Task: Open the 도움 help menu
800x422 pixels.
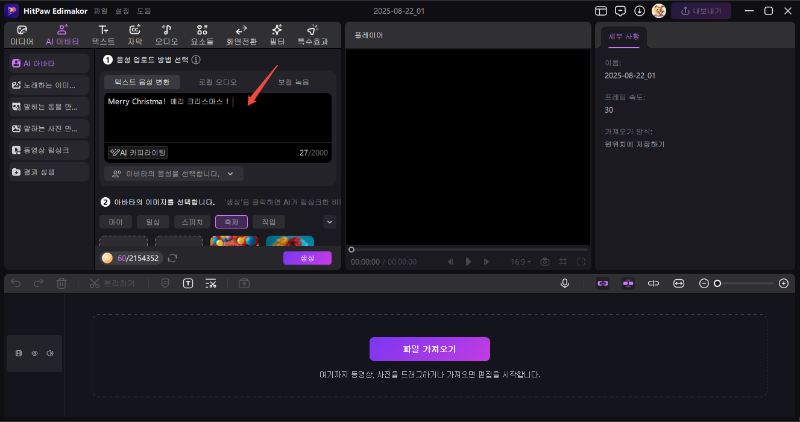Action: pyautogui.click(x=144, y=11)
